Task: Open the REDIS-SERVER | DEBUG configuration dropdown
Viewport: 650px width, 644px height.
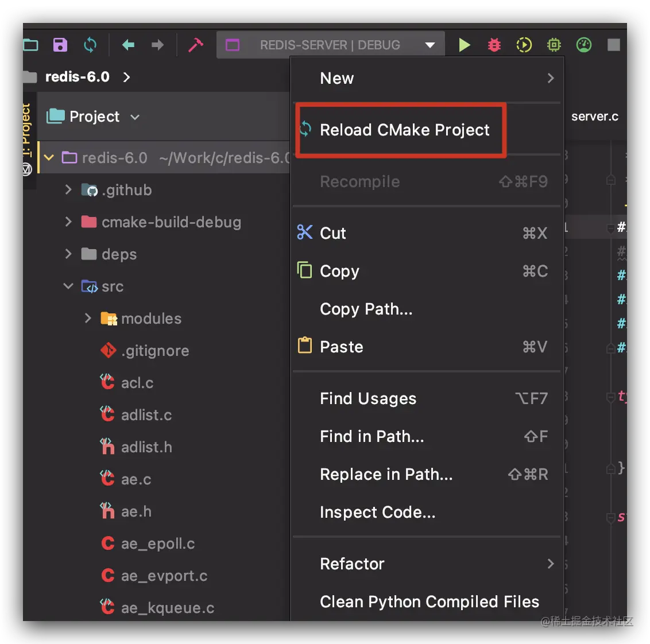Action: pyautogui.click(x=330, y=45)
